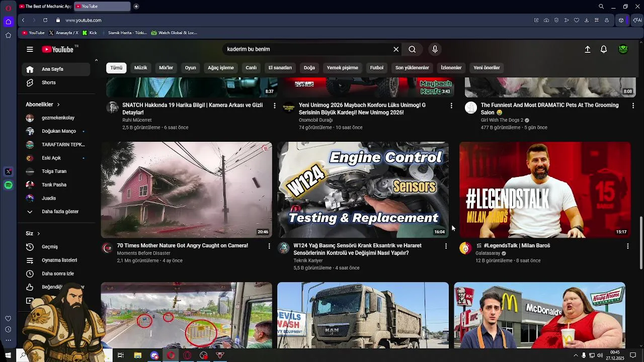Viewport: 644px width, 362px height.
Task: Select the Mix'ler filter chip
Action: click(166, 68)
